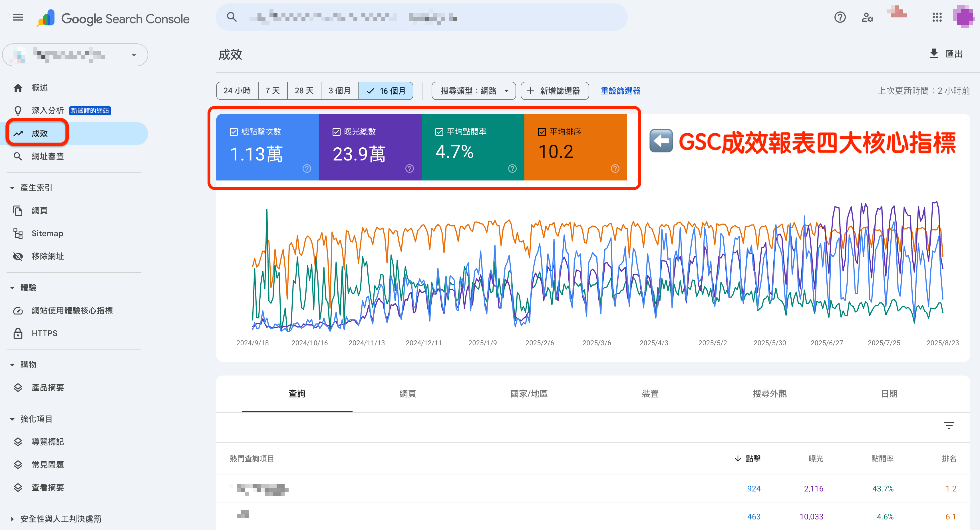This screenshot has width=980, height=530.
Task: Click the 924 clicks table cell
Action: coord(754,489)
